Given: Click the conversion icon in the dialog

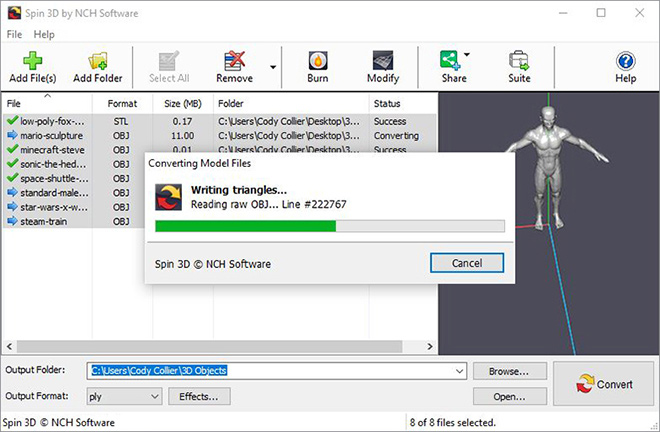Looking at the screenshot, I should pyautogui.click(x=168, y=197).
